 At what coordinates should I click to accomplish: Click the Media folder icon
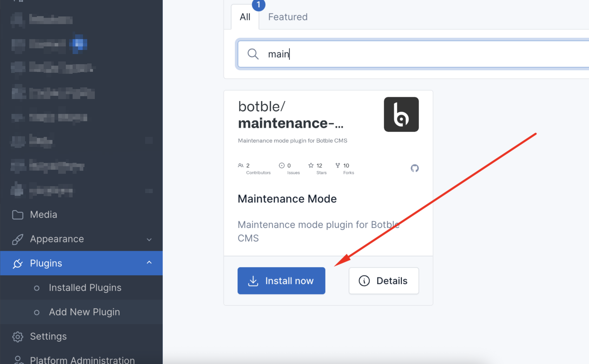(18, 215)
